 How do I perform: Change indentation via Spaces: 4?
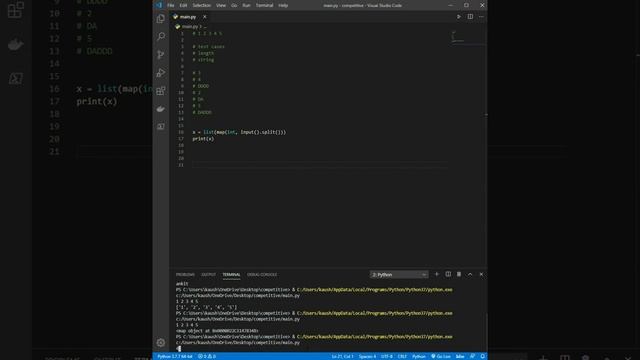(367, 356)
